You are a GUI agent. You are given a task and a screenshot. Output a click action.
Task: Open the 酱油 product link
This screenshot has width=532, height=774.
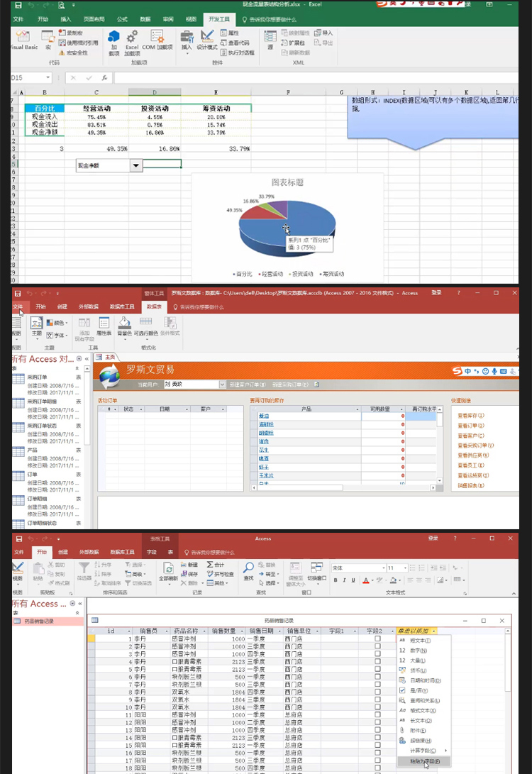[264, 416]
